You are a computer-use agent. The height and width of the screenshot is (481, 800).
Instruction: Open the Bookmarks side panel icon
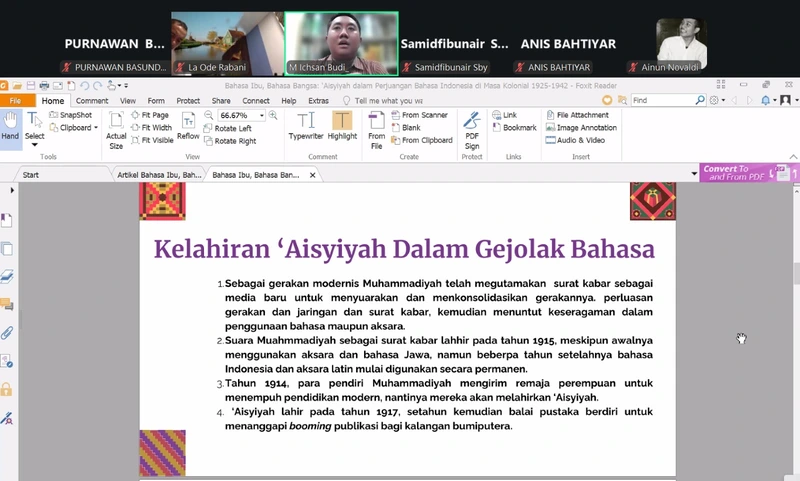pyautogui.click(x=6, y=220)
